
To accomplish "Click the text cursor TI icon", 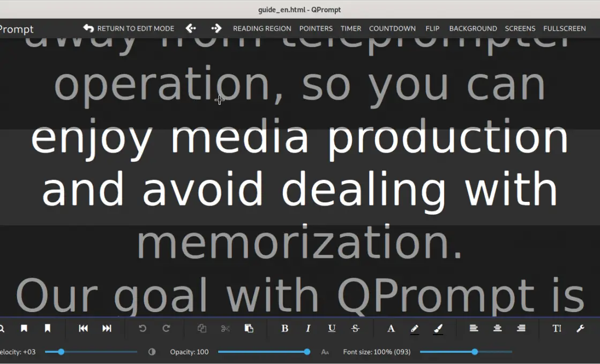I will click(557, 329).
